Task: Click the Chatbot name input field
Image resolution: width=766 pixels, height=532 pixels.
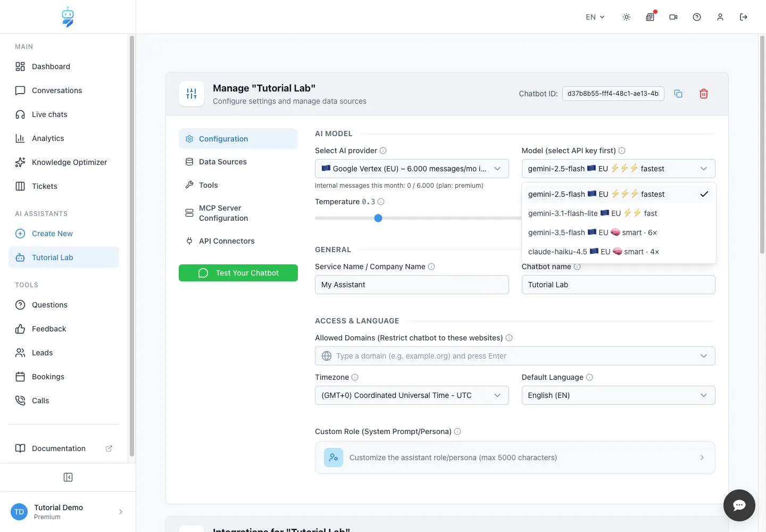Action: pos(618,285)
